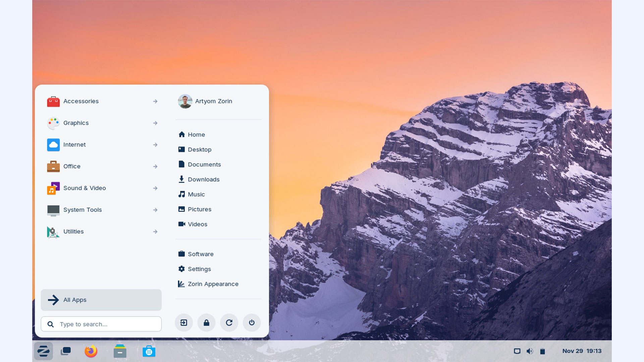The width and height of the screenshot is (644, 362).
Task: Expand Sound & Video submenu arrow
Action: (x=155, y=188)
